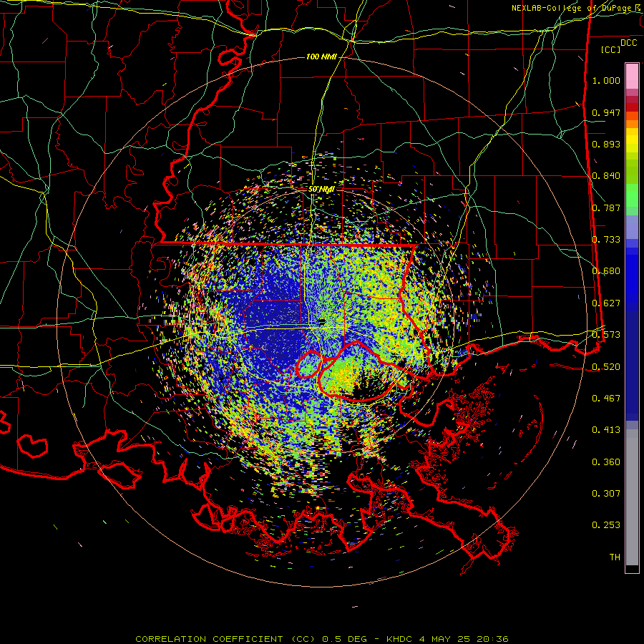The image size is (644, 644).
Task: Select the 0.253 value on the color scale
Action: [606, 525]
